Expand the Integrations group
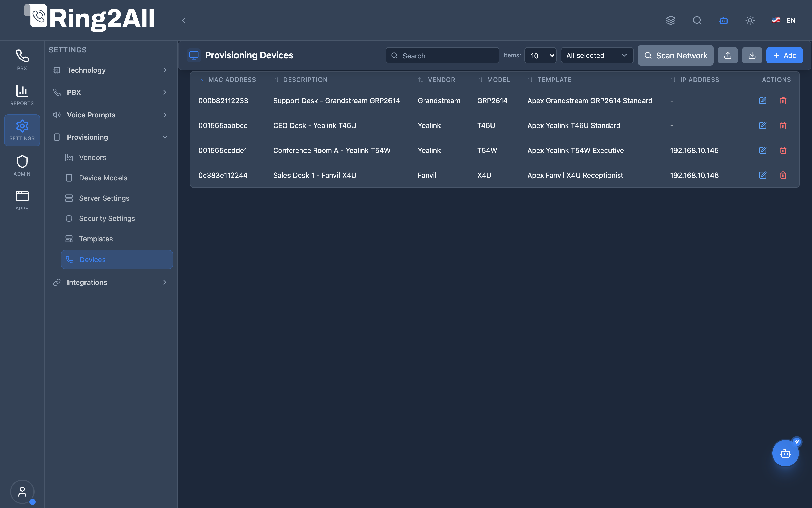The width and height of the screenshot is (812, 508). (x=110, y=282)
